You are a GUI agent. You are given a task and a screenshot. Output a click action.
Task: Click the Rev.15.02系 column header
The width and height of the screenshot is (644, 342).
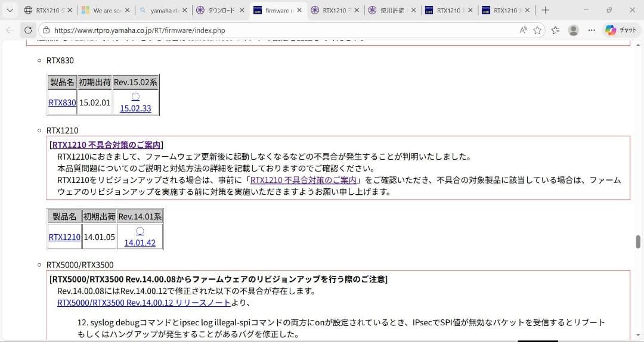135,82
